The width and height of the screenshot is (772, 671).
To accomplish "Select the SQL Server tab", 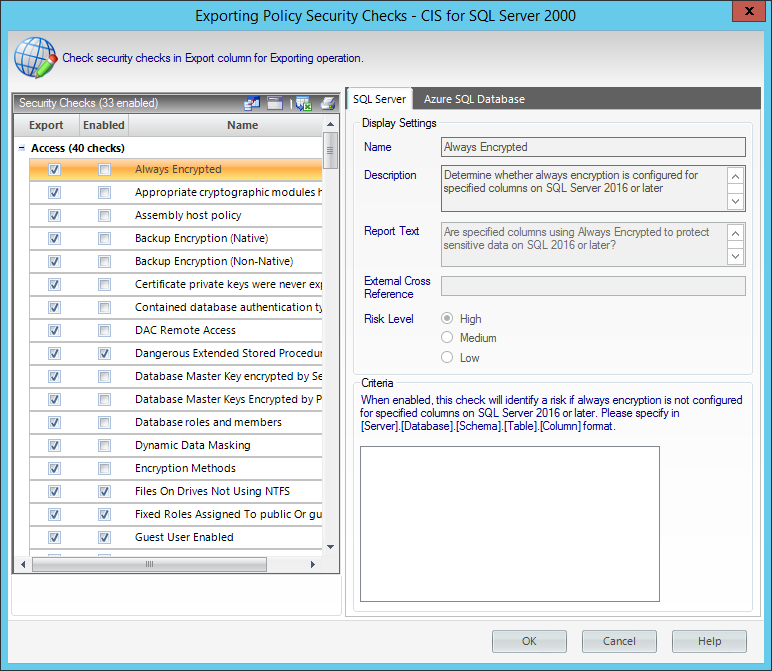I will click(379, 99).
